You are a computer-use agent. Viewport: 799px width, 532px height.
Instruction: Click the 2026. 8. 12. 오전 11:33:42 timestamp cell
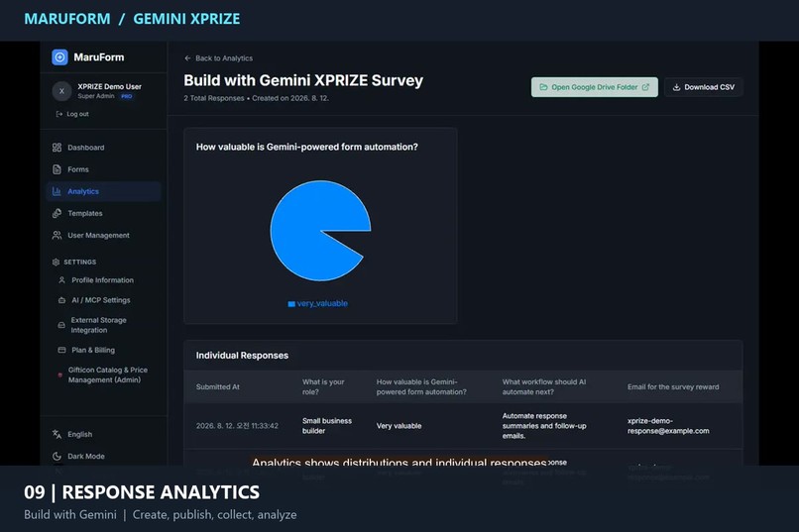click(x=237, y=426)
